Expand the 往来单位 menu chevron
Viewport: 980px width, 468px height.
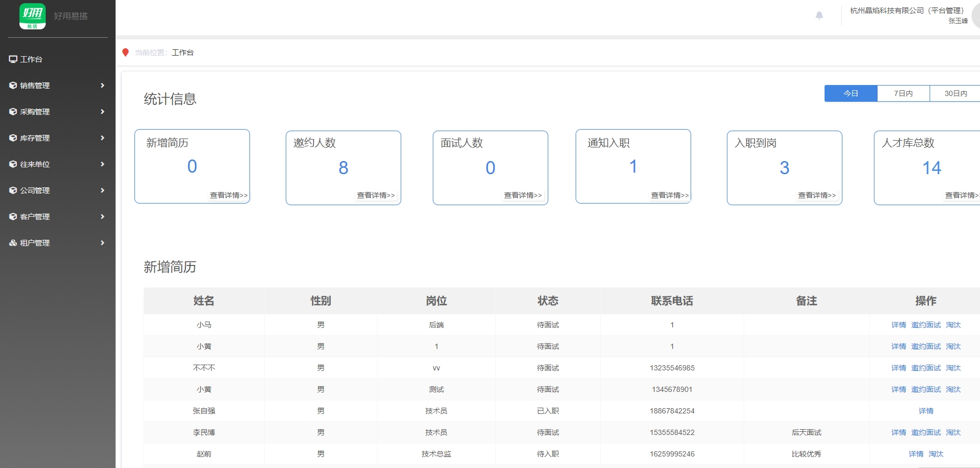(102, 164)
